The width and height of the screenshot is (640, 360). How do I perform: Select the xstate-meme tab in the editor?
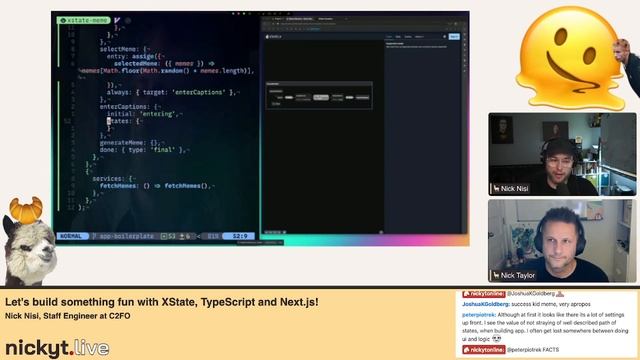pyautogui.click(x=84, y=20)
